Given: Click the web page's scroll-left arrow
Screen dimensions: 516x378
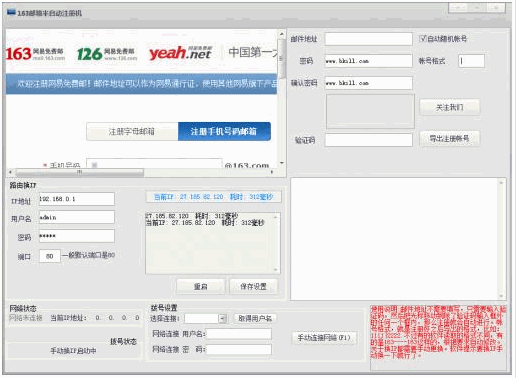Looking at the screenshot, I should click(10, 172).
